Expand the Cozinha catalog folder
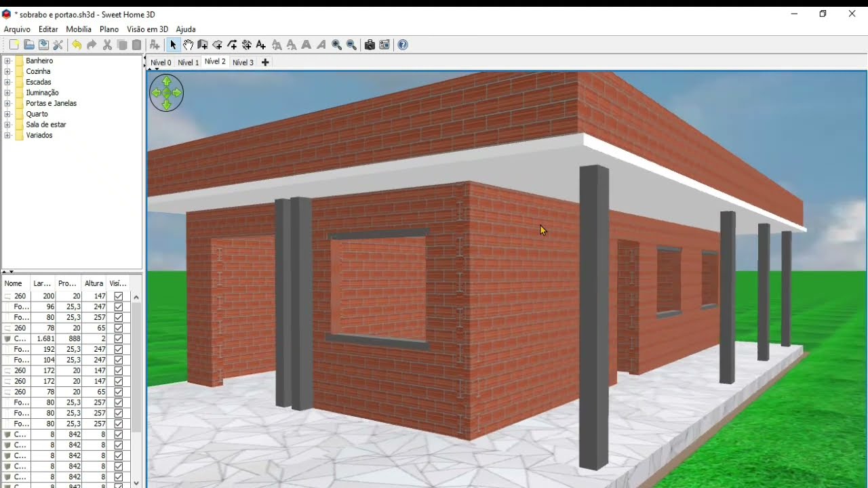The image size is (868, 488). point(7,71)
